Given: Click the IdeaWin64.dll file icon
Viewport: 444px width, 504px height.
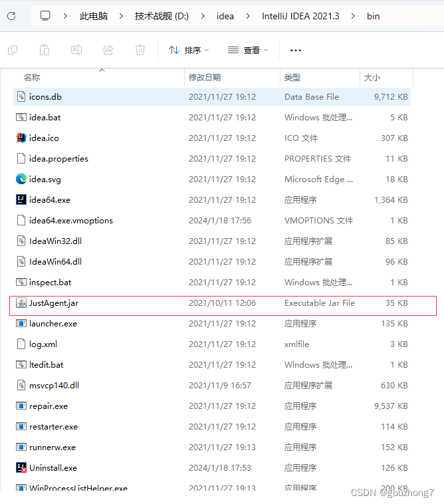Looking at the screenshot, I should coord(21,261).
